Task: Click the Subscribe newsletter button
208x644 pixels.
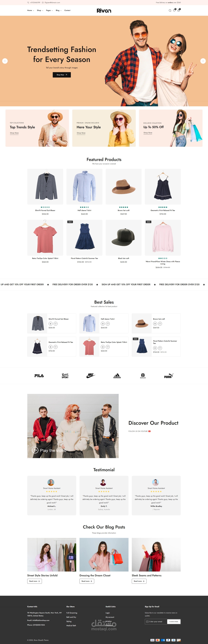Action: pos(174,621)
